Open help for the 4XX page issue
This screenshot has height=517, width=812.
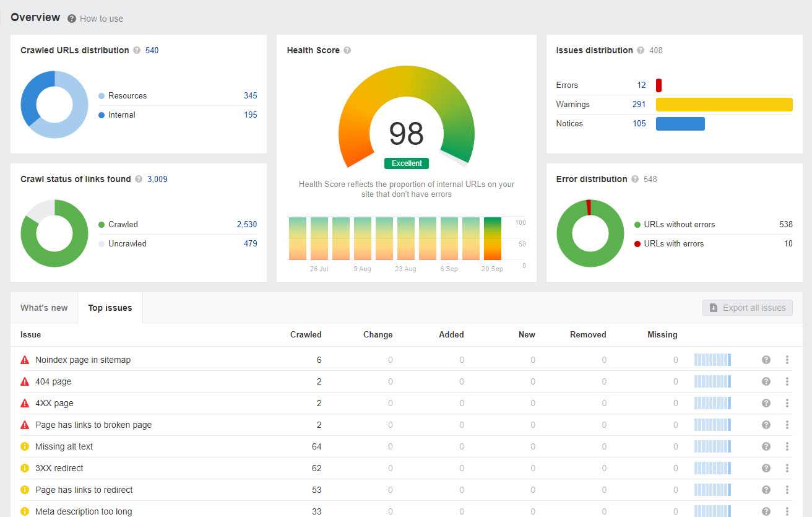click(x=766, y=403)
